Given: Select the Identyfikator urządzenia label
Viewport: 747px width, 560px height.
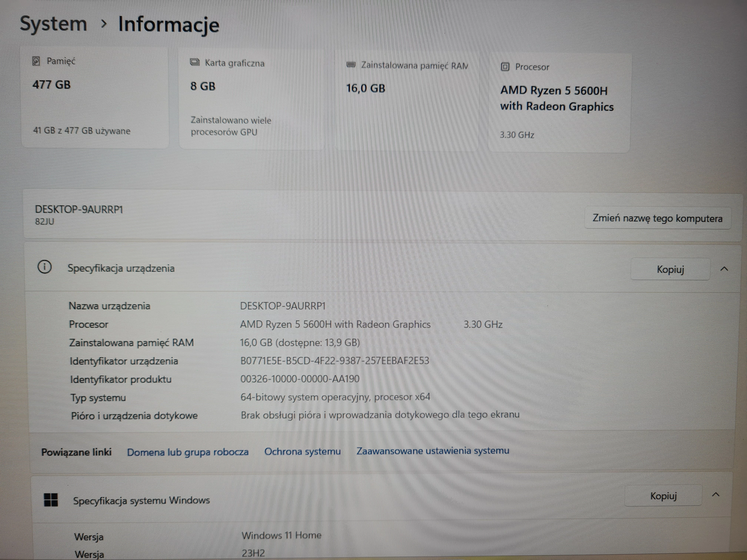Looking at the screenshot, I should pyautogui.click(x=124, y=361).
